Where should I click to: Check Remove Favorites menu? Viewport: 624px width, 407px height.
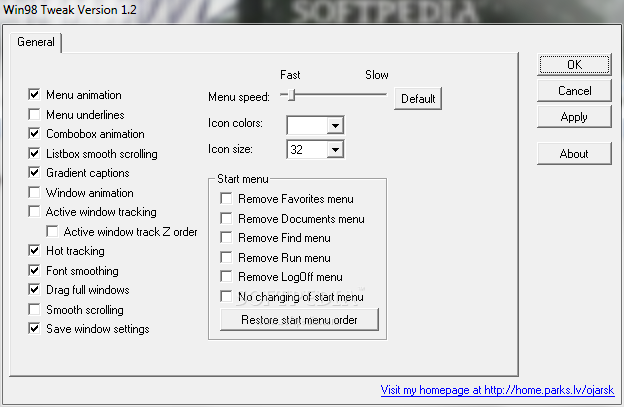226,199
